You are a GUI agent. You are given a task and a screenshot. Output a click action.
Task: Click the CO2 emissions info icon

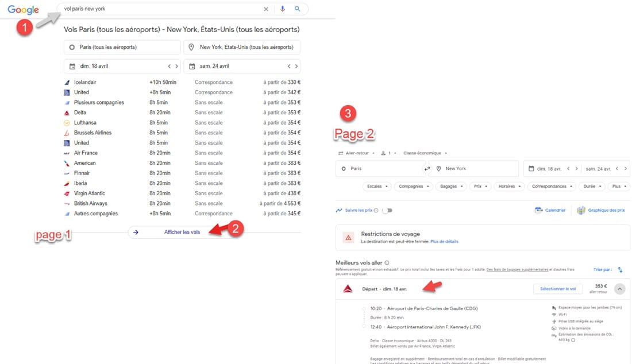click(x=573, y=340)
